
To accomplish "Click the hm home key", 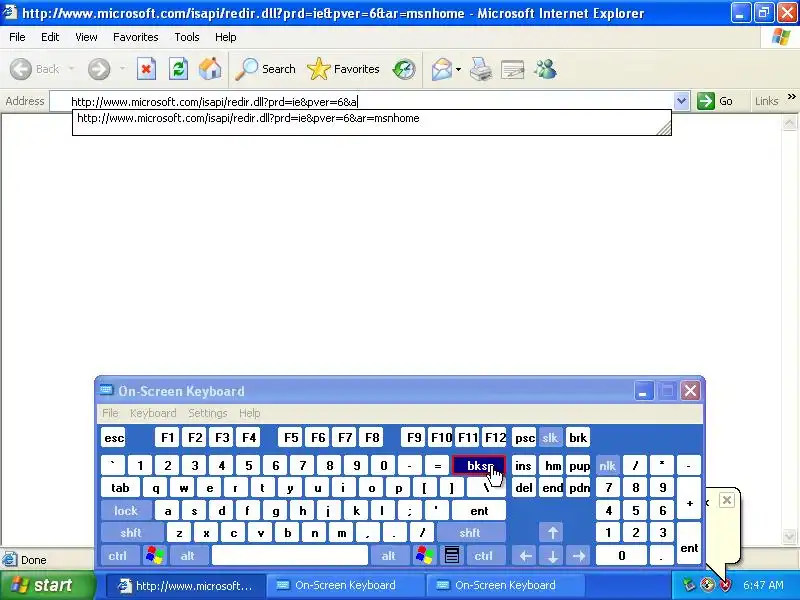I will [553, 465].
